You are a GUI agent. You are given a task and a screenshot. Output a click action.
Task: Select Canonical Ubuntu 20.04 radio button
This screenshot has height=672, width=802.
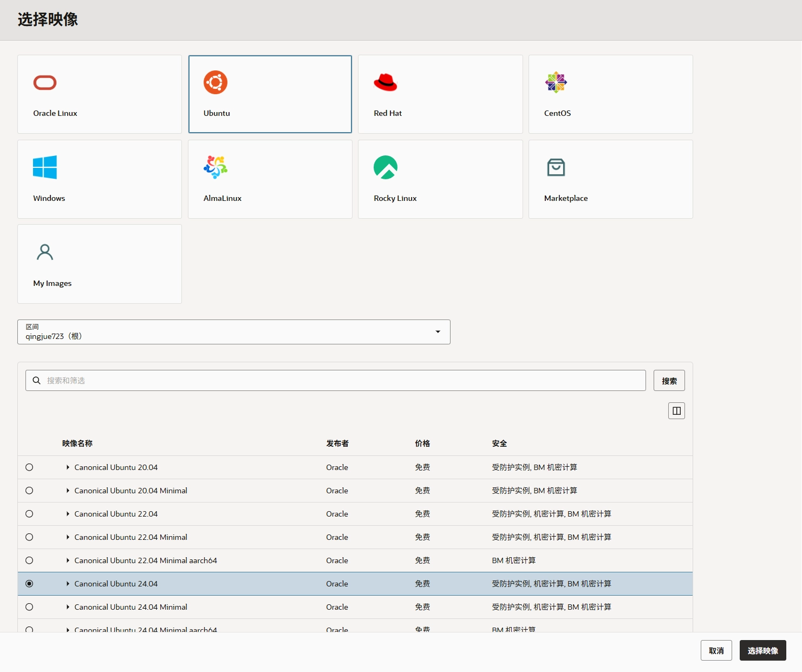coord(29,467)
